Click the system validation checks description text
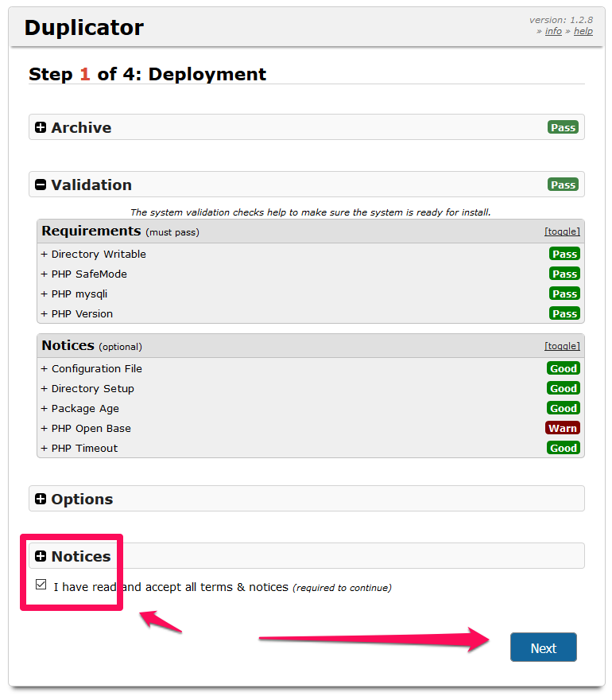The width and height of the screenshot is (612, 700). coord(311,212)
